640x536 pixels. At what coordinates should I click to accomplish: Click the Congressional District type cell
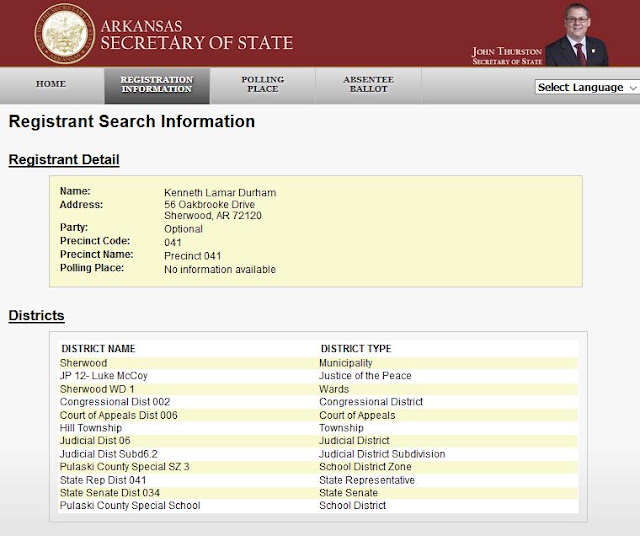click(x=371, y=402)
